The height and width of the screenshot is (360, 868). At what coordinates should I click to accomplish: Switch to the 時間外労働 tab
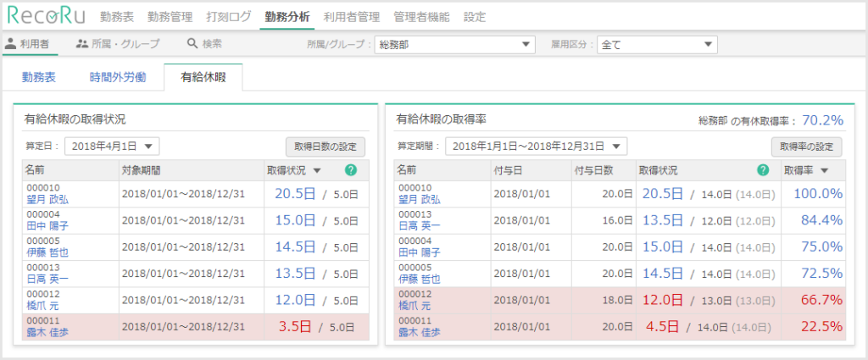118,77
